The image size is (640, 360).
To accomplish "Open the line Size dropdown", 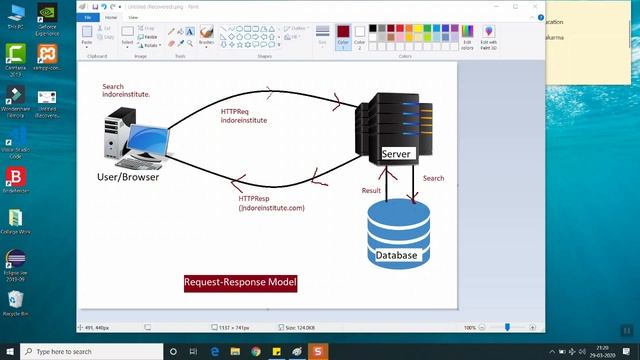I will pyautogui.click(x=322, y=37).
